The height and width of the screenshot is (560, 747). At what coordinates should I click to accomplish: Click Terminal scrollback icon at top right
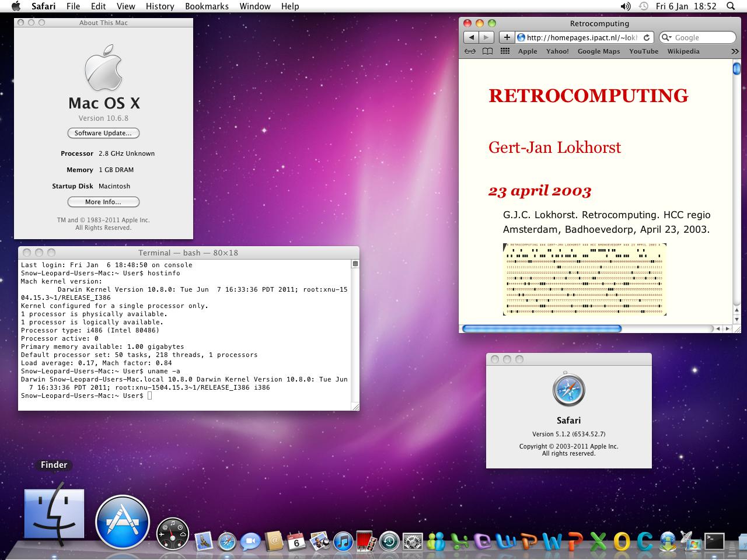pos(355,264)
